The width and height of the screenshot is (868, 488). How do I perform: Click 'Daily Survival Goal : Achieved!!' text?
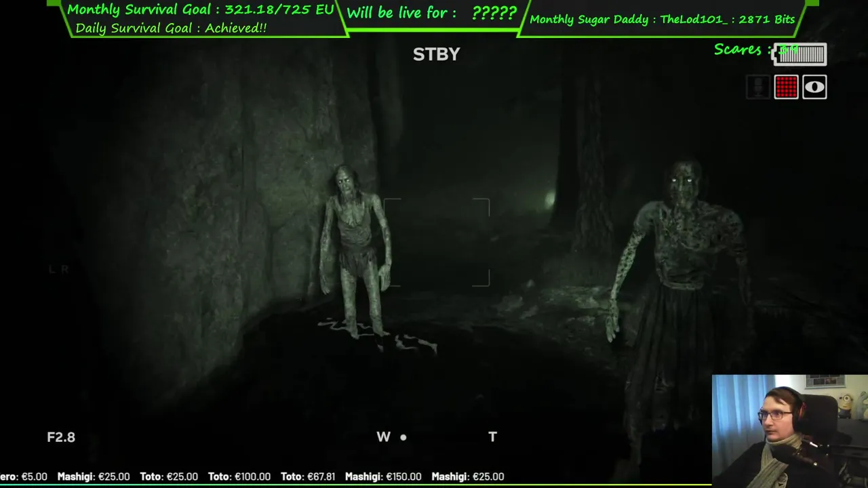point(171,28)
